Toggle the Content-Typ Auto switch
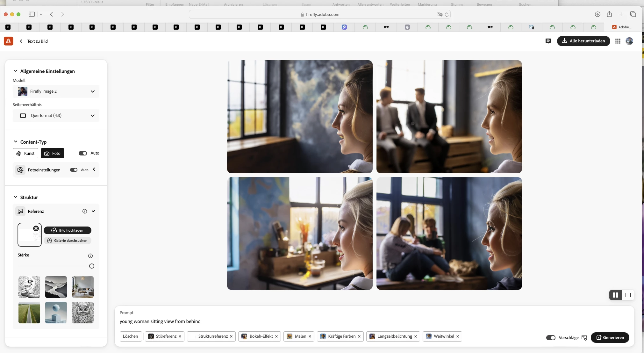The width and height of the screenshot is (644, 353). click(83, 153)
